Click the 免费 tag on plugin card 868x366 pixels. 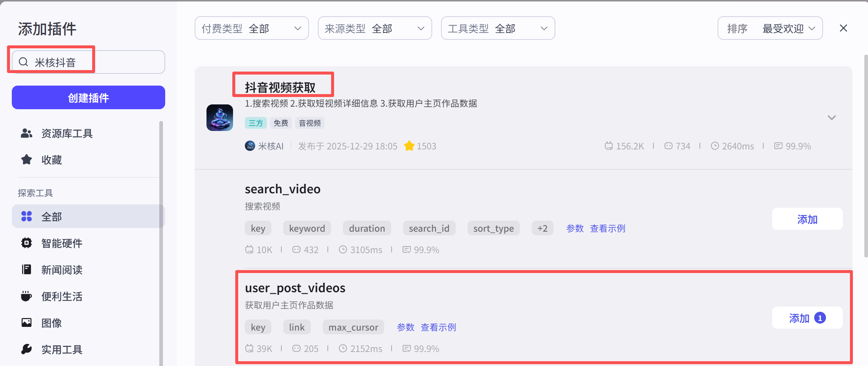(281, 123)
